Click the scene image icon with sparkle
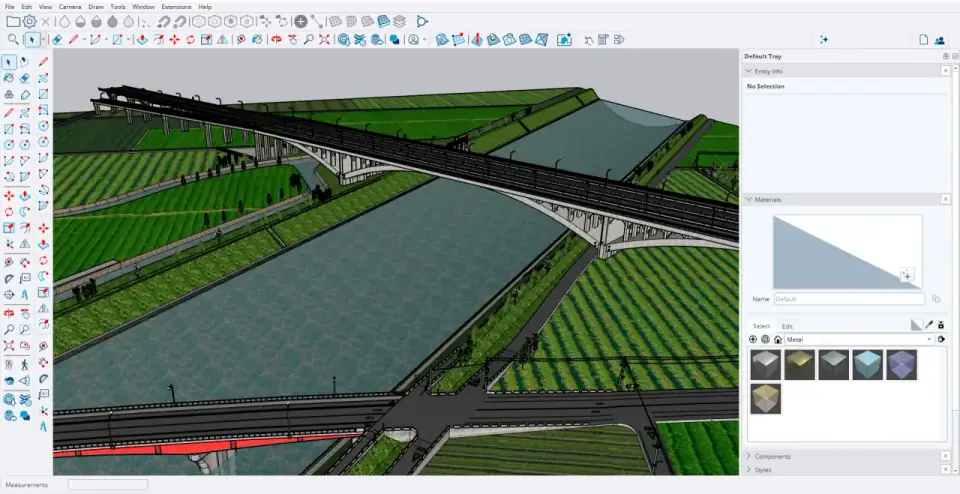 [x=564, y=39]
